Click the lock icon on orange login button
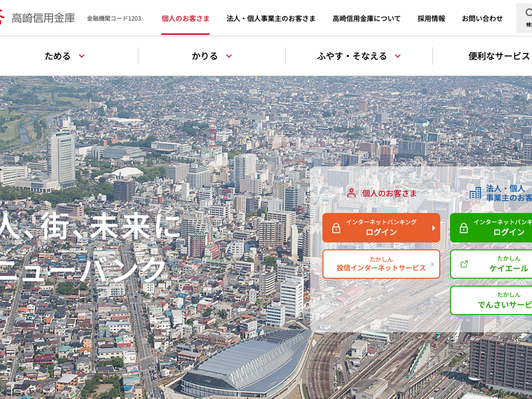This screenshot has height=399, width=532. (336, 228)
